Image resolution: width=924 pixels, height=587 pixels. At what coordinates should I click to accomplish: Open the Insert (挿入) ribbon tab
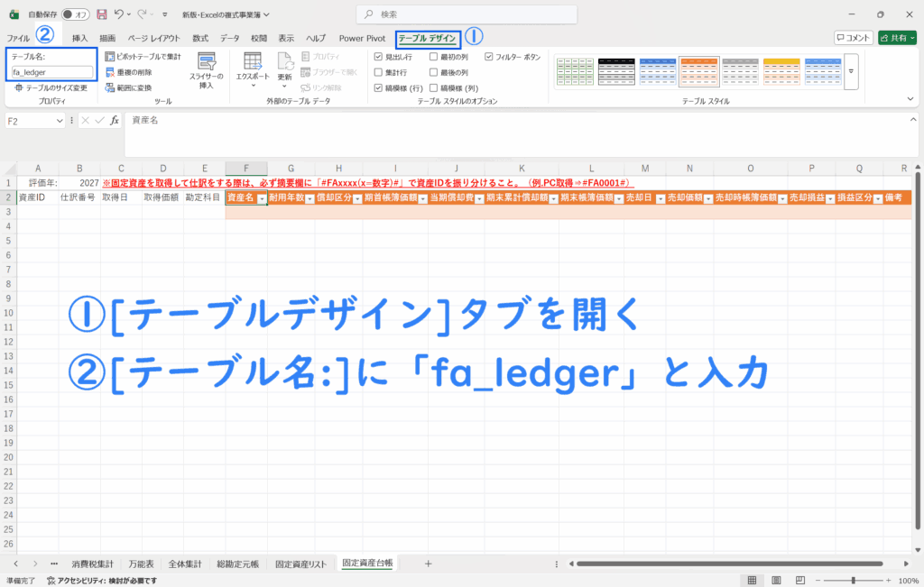pyautogui.click(x=80, y=39)
